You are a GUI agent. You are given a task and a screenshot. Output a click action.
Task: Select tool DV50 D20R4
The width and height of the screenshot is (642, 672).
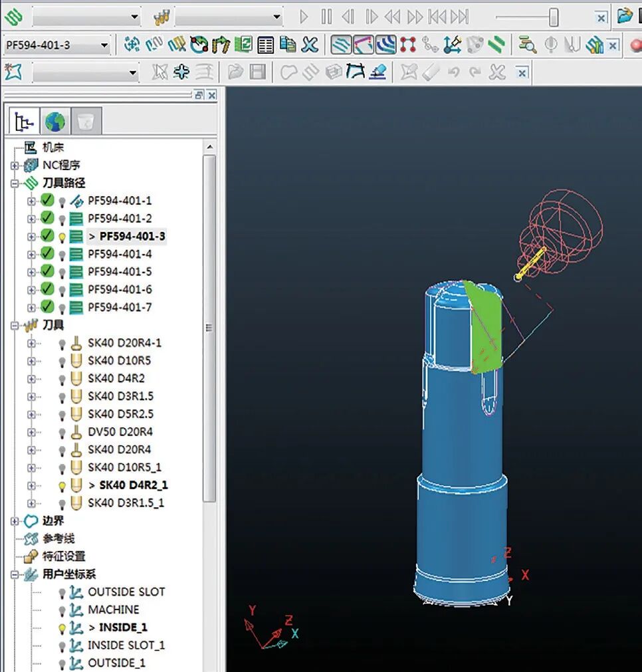(120, 432)
